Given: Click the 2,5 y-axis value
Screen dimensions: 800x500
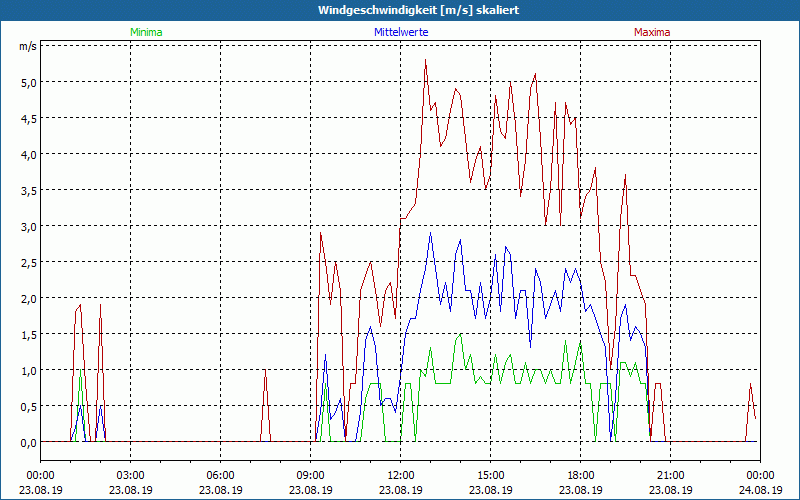Looking at the screenshot, I should pos(29,262).
